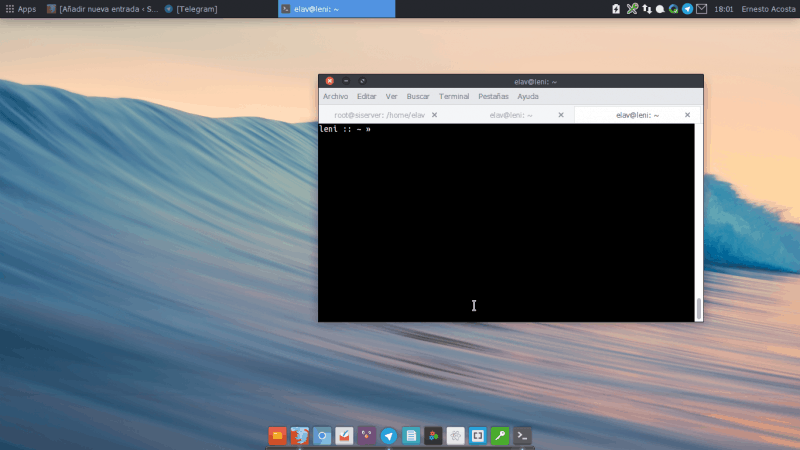This screenshot has width=800, height=450.
Task: Launch the Firefox dock icon
Action: [x=299, y=436]
